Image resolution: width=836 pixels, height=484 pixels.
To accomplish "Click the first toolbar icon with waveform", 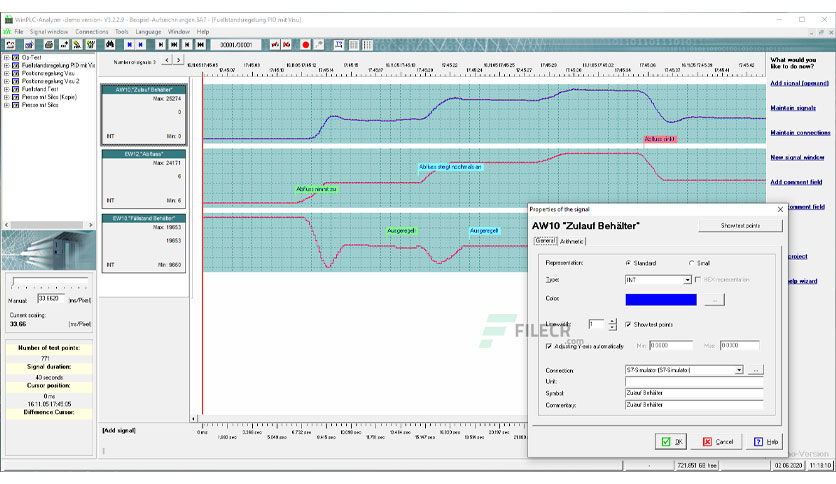I will pyautogui.click(x=10, y=45).
